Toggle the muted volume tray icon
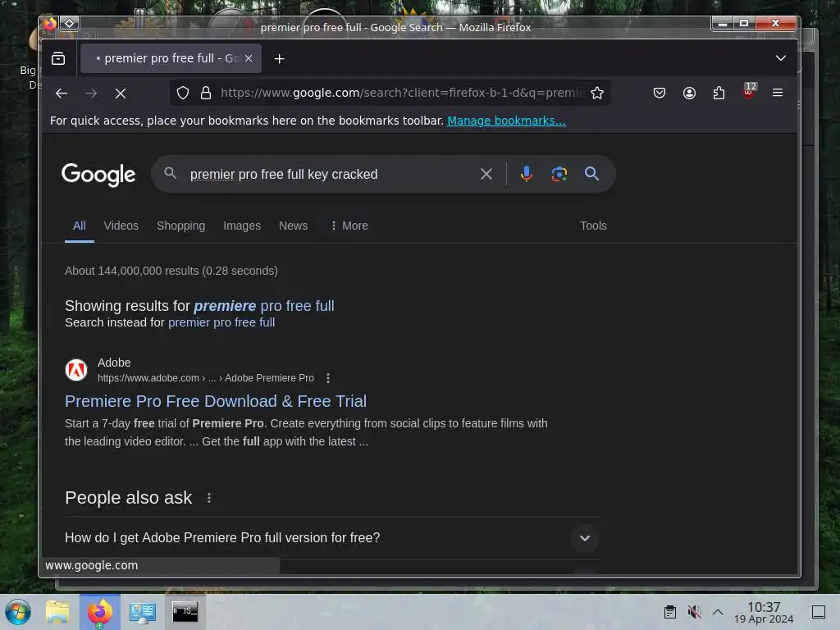The width and height of the screenshot is (840, 630). (x=694, y=612)
